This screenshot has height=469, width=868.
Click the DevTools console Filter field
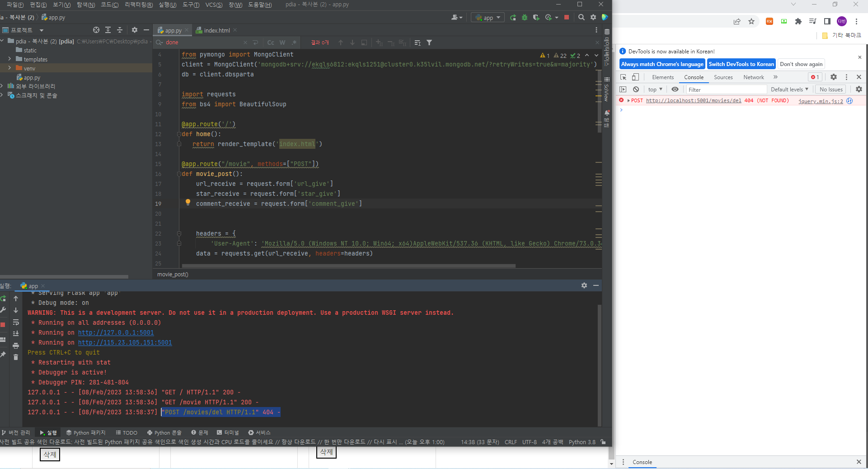point(727,90)
